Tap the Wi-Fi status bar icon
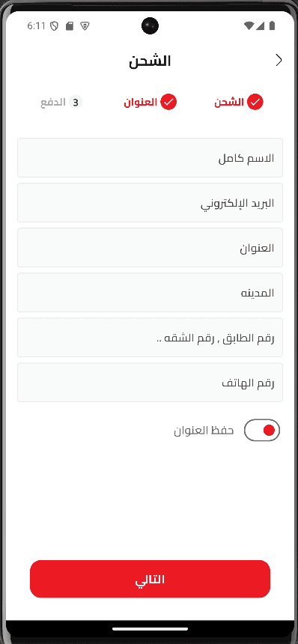Viewport: 298px width, 644px height. 249,26
